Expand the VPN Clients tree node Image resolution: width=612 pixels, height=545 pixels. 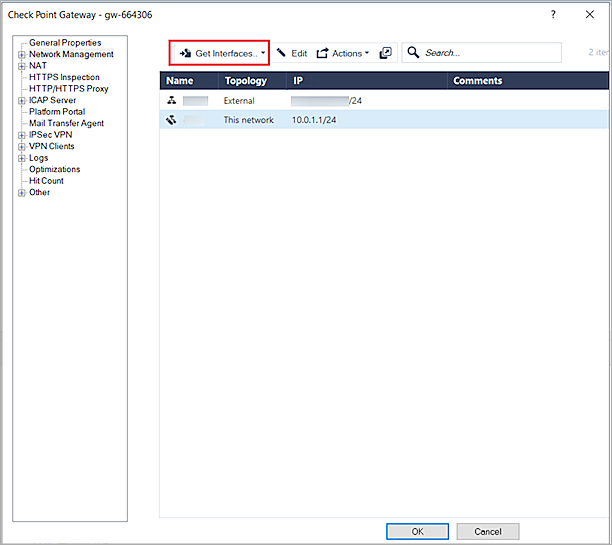tap(22, 147)
